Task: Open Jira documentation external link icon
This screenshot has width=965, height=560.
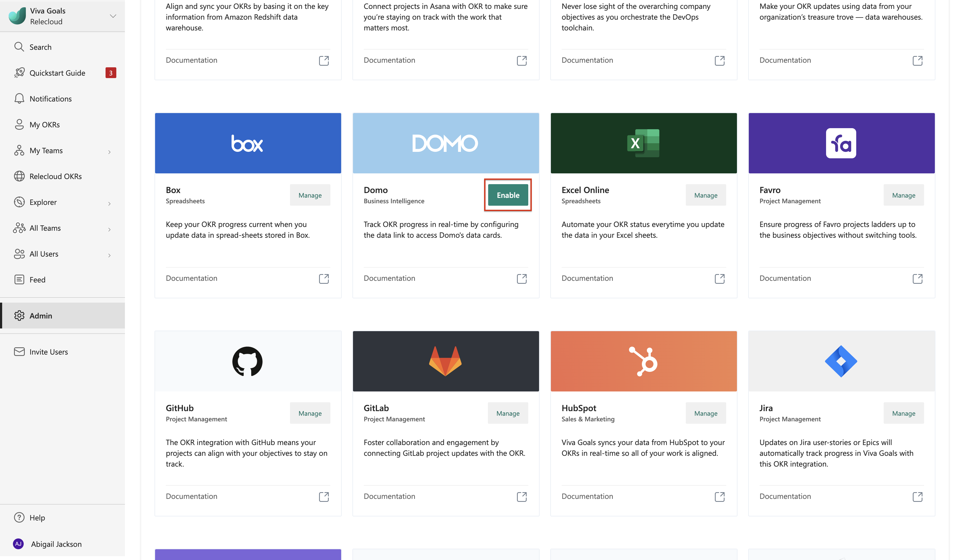Action: pyautogui.click(x=918, y=496)
